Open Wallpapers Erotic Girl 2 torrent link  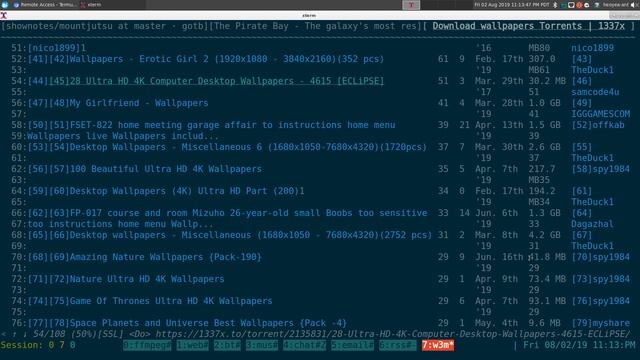(x=227, y=59)
